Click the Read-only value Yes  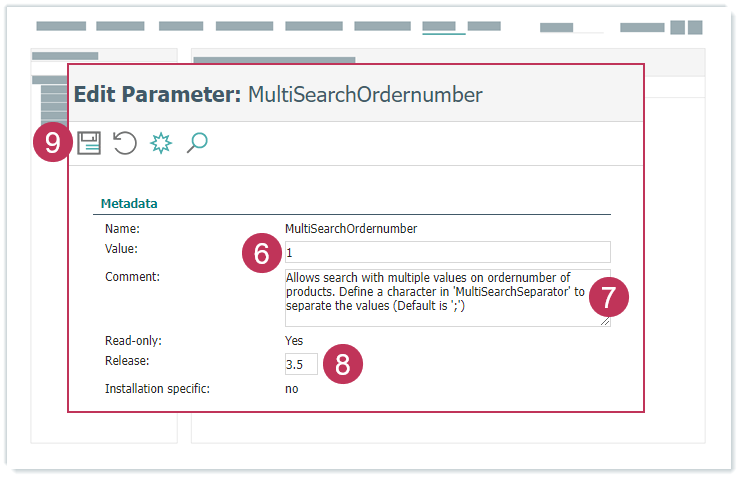click(294, 340)
